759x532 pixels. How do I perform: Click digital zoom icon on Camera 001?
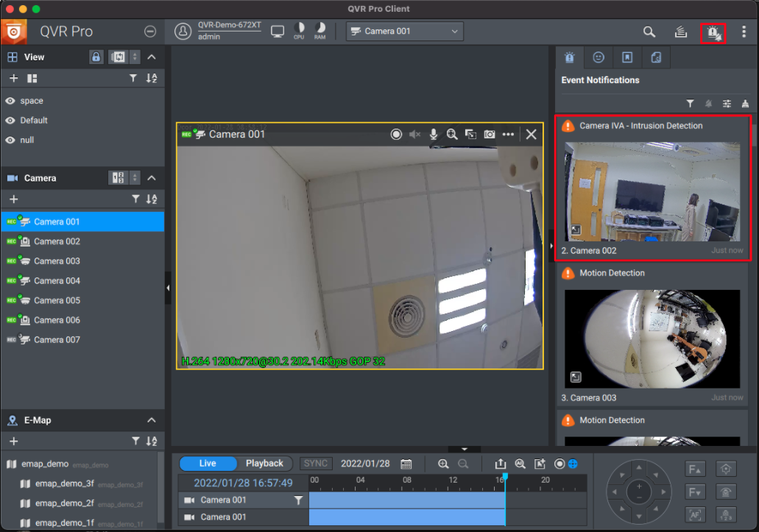[x=452, y=134]
